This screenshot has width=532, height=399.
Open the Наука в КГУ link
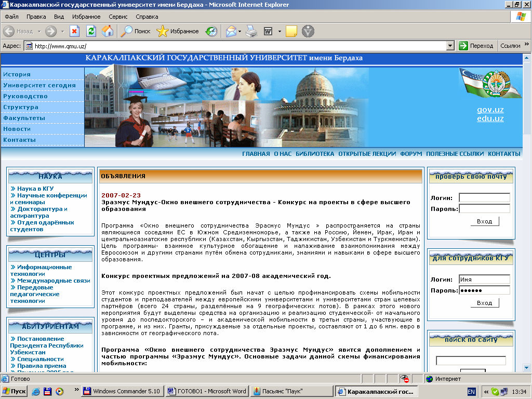coord(35,189)
